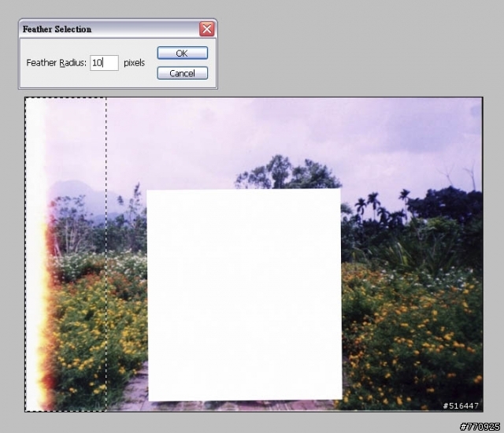Click the white rectangle in the photo

244,294
